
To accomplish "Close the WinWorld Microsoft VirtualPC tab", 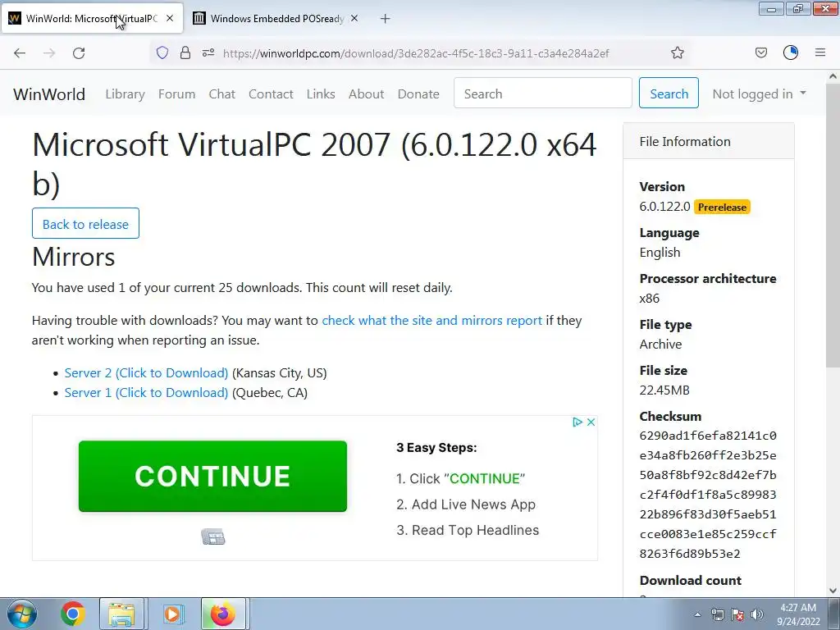I will click(170, 18).
